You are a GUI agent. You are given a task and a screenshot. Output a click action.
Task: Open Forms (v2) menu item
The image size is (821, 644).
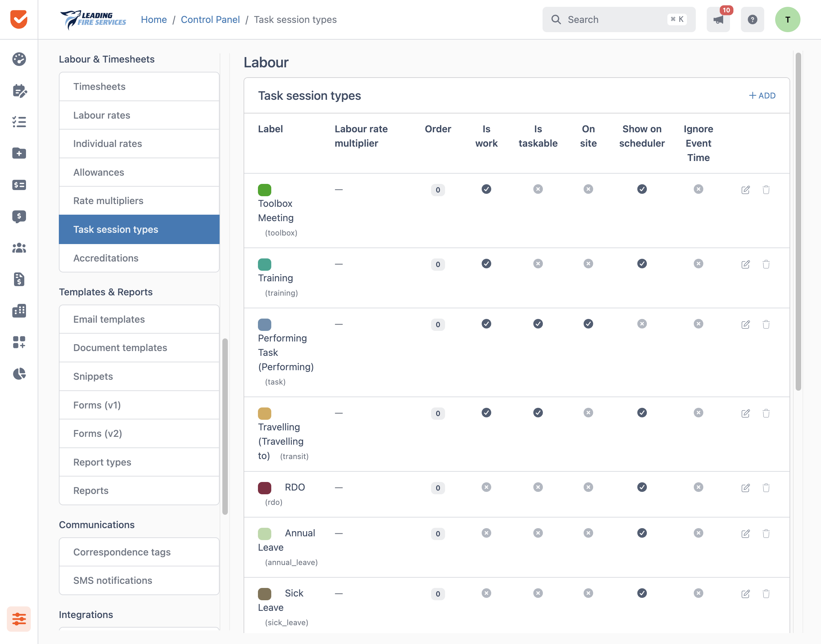tap(139, 433)
